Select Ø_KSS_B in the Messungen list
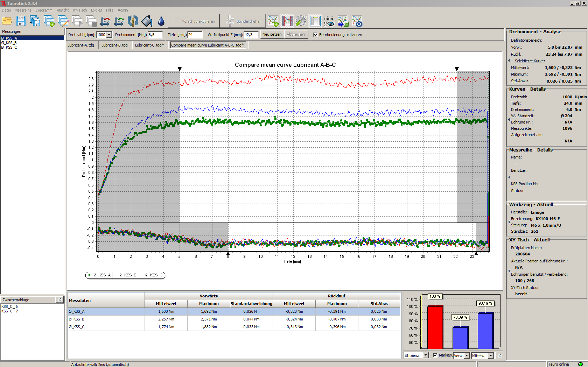The height and width of the screenshot is (367, 588). pyautogui.click(x=32, y=43)
